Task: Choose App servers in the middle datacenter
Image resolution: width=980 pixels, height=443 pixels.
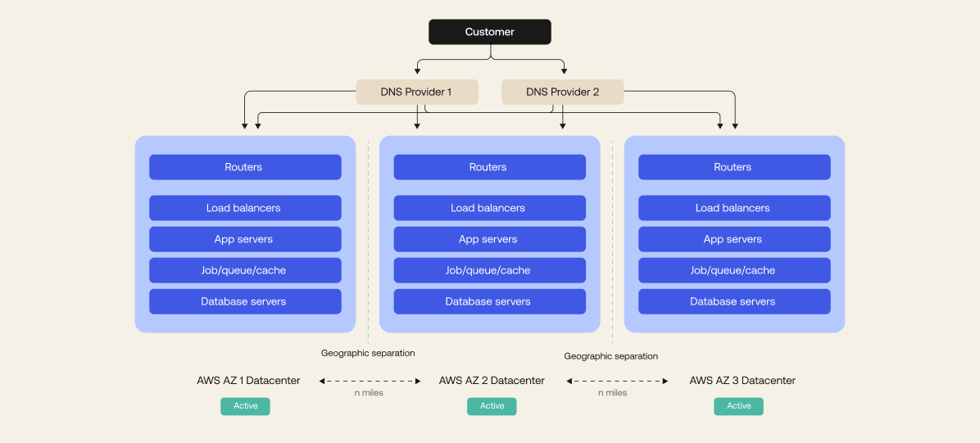Action: (489, 239)
